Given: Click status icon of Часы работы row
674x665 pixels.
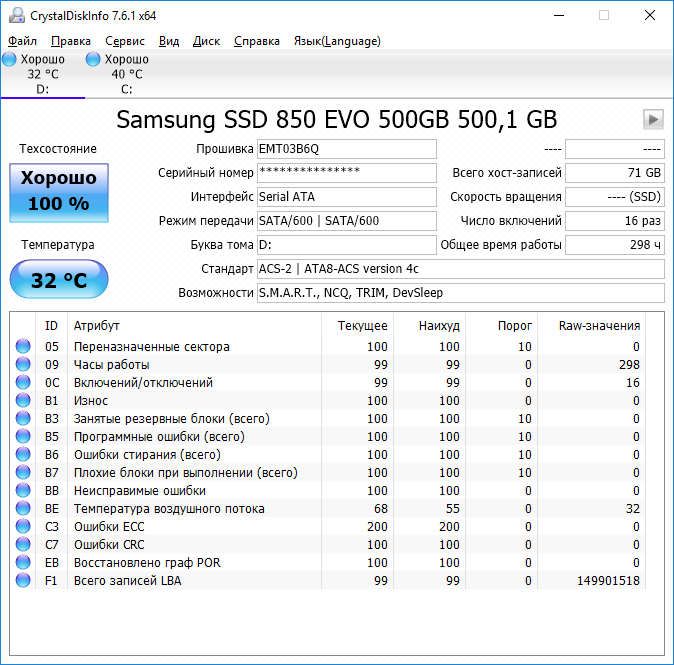Looking at the screenshot, I should pyautogui.click(x=23, y=364).
